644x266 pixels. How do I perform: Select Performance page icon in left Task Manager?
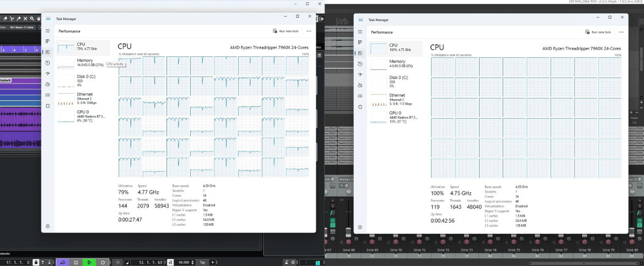[x=48, y=52]
